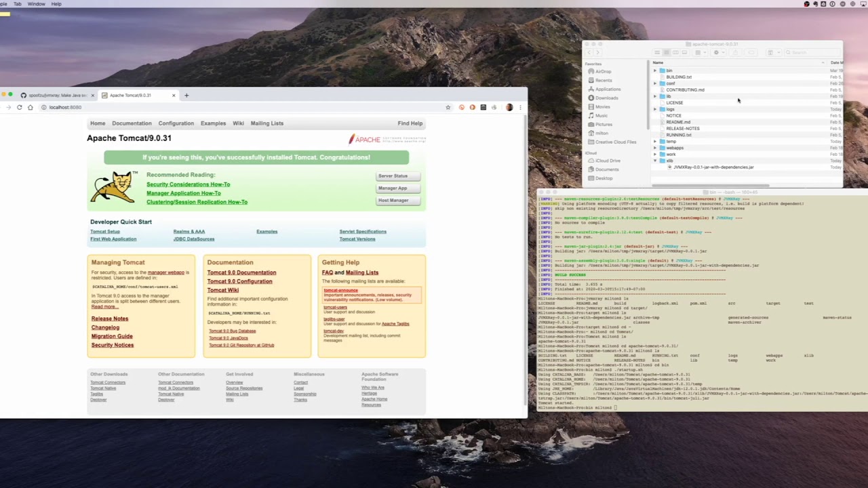Expand the bin folder in Finder
The width and height of the screenshot is (868, 488).
click(x=655, y=70)
